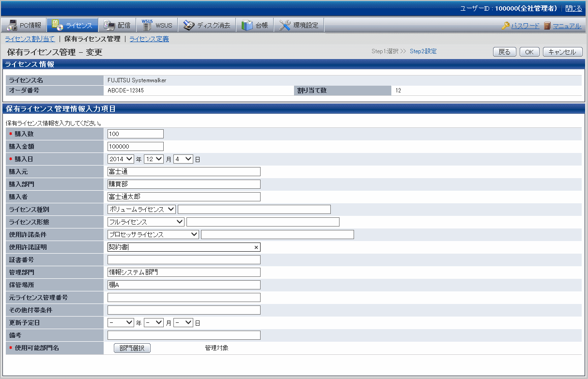Switch to the 配信 tab
This screenshot has height=379, width=588.
coord(117,25)
